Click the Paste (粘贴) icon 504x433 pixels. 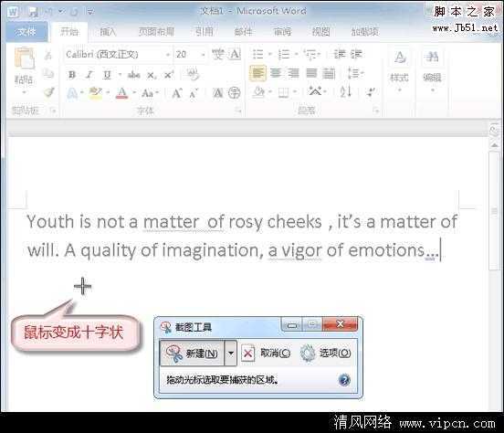(x=24, y=58)
